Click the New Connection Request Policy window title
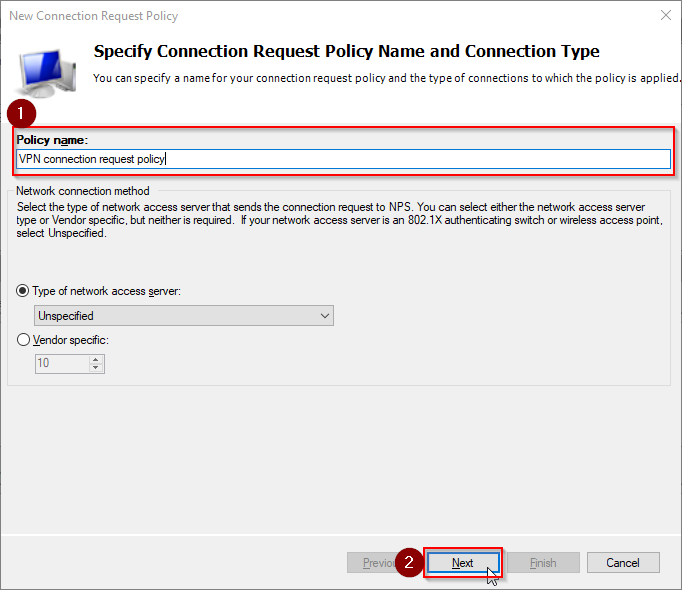682x590 pixels. tap(94, 16)
